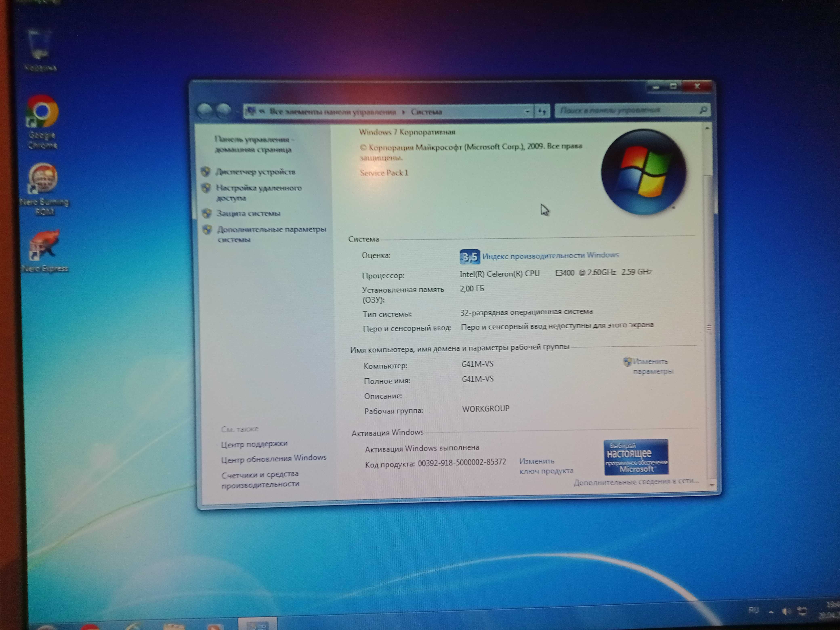
Task: Click the 3,5 performance score badge
Action: [x=470, y=257]
